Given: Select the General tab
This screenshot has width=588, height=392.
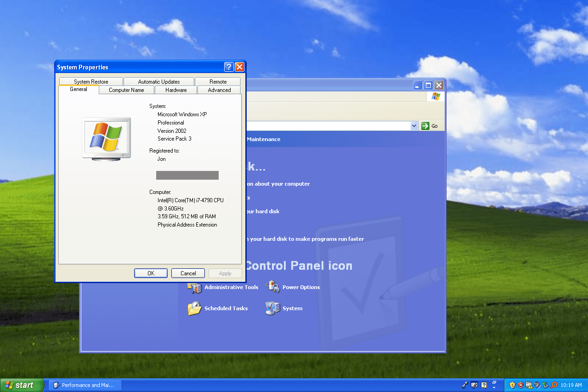Looking at the screenshot, I should [79, 90].
